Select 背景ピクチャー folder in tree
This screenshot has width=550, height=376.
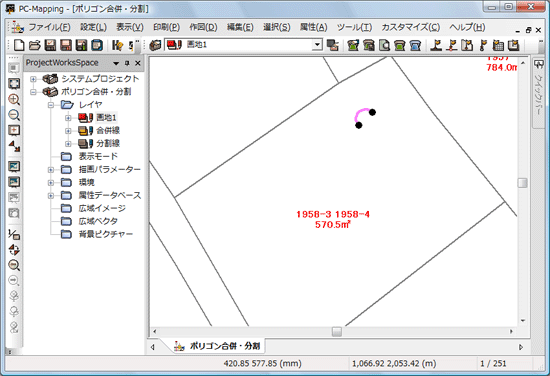[106, 234]
